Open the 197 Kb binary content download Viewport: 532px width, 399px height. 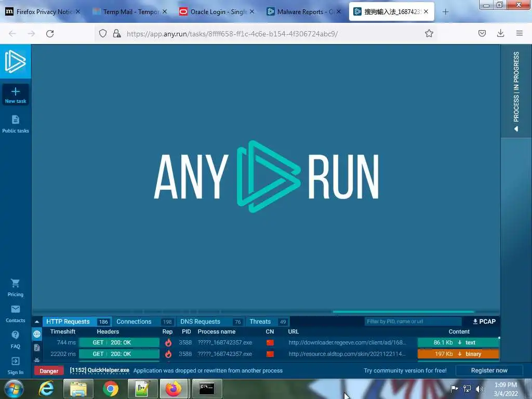pyautogui.click(x=458, y=354)
